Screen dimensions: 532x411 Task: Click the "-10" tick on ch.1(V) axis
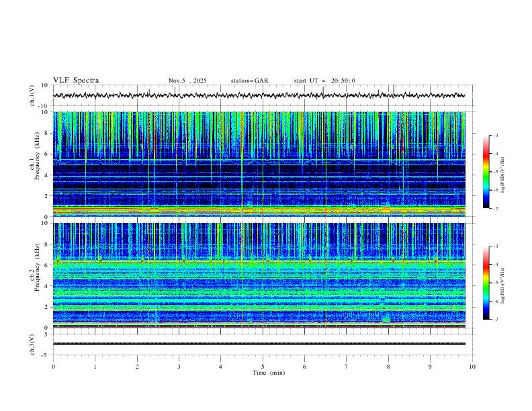click(44, 107)
